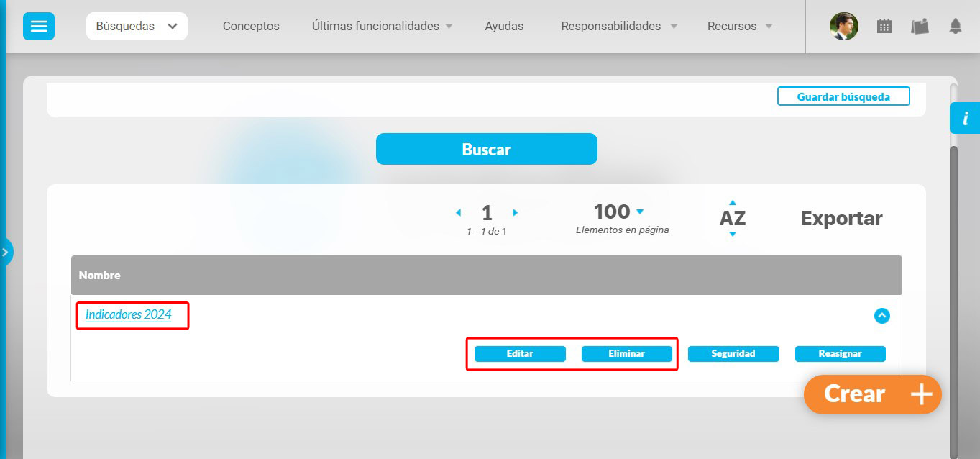Viewport: 980px width, 459px height.
Task: Open the Ayudas menu item
Action: (x=504, y=27)
